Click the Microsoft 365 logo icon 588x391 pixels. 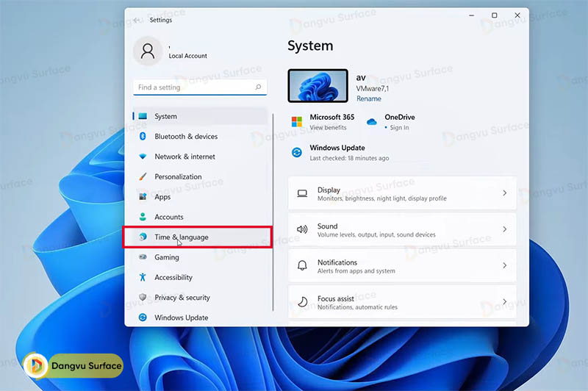297,121
